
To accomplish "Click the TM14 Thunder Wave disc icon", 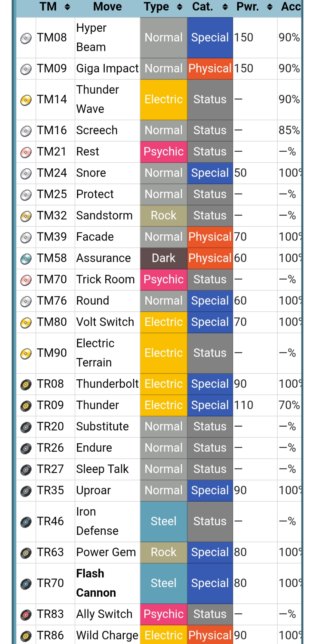I will (26, 100).
